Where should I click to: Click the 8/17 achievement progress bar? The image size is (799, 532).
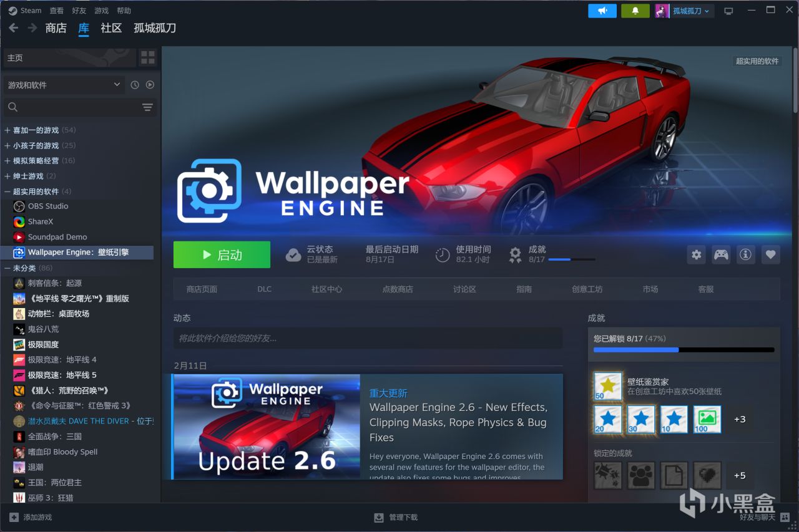tap(571, 259)
